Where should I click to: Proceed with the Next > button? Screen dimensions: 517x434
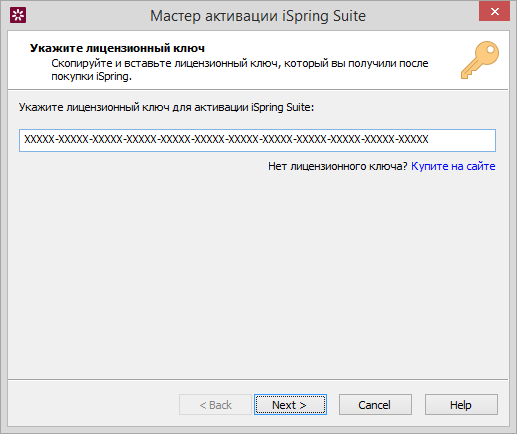(x=290, y=405)
